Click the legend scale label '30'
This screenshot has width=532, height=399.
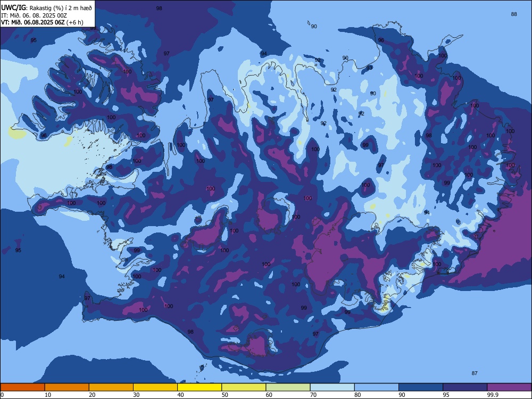[136, 395]
